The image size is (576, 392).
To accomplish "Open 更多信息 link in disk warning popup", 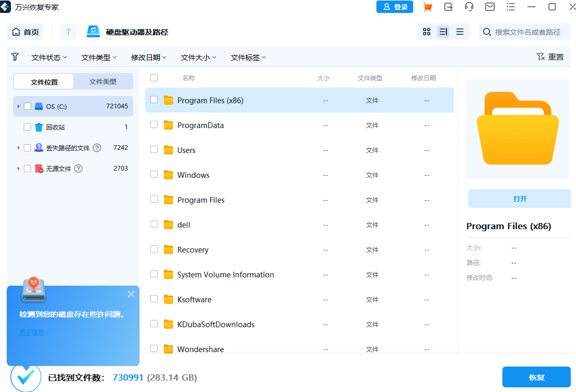I will point(31,331).
